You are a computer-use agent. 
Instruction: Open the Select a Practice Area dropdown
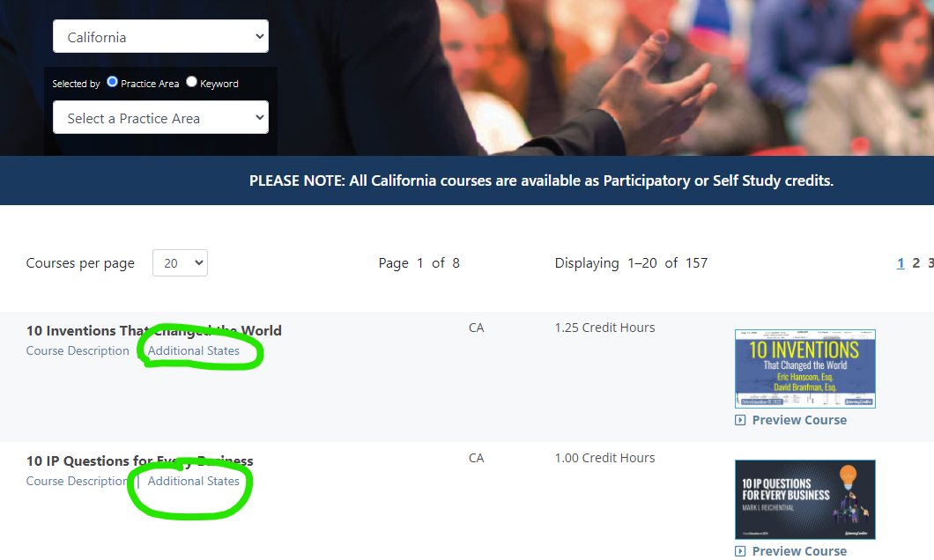coord(160,117)
